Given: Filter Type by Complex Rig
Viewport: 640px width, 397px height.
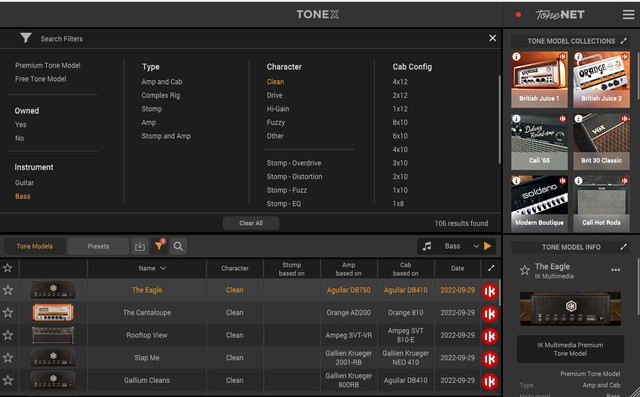Looking at the screenshot, I should click(x=160, y=95).
